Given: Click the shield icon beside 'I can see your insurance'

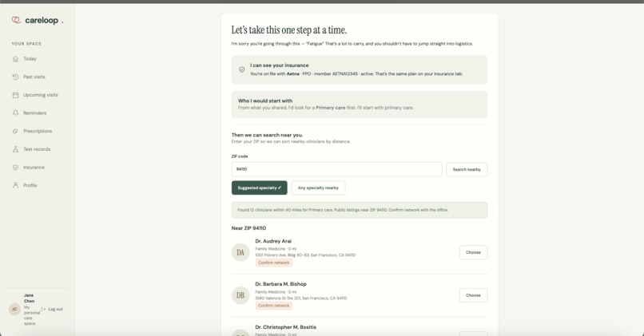Looking at the screenshot, I should coord(242,69).
